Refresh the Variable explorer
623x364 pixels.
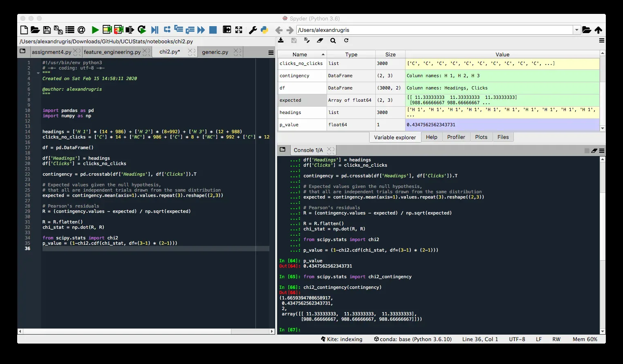click(x=346, y=40)
